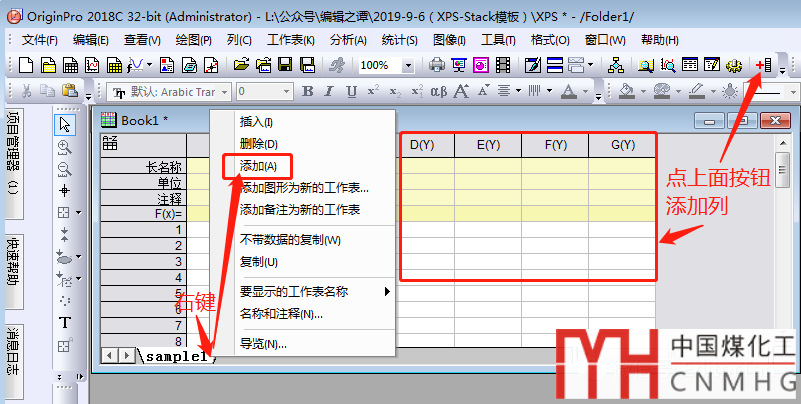801x404 pixels.
Task: Select 不带数据的复制(W) menu entry
Action: click(290, 240)
